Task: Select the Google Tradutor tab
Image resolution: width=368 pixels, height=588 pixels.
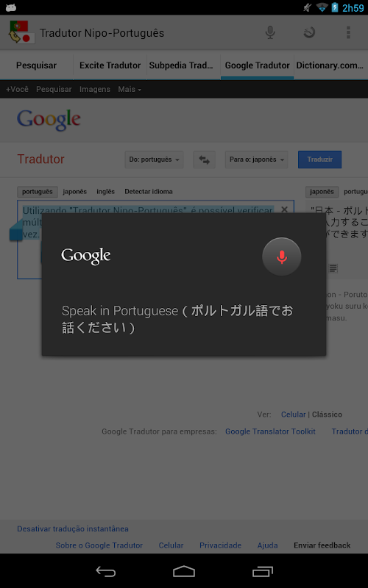Action: click(257, 65)
